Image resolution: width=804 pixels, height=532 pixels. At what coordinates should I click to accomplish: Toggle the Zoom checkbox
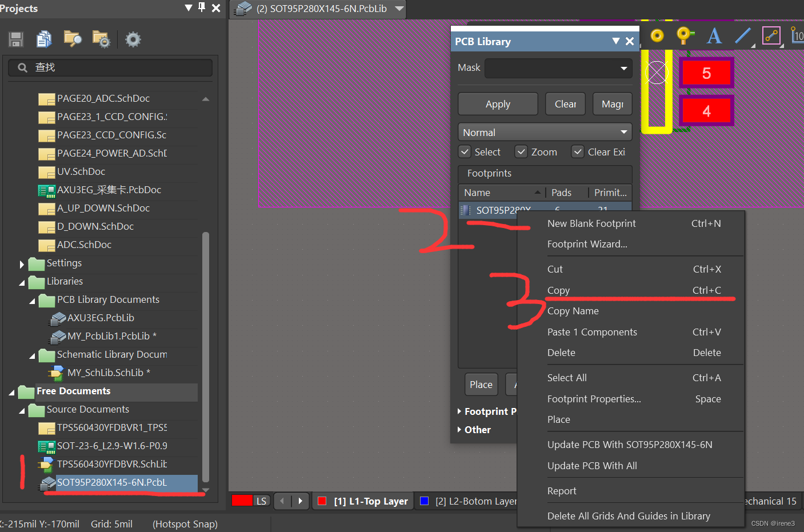[521, 152]
